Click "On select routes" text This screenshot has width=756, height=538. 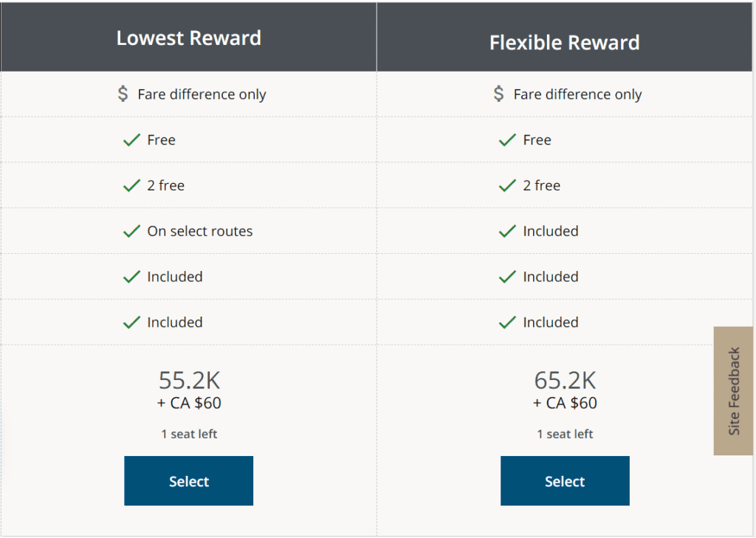[199, 232]
